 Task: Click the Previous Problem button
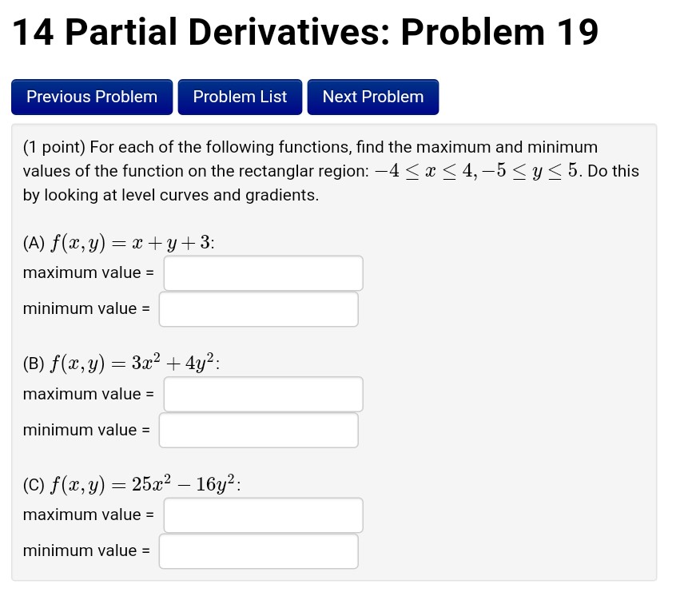tap(91, 97)
